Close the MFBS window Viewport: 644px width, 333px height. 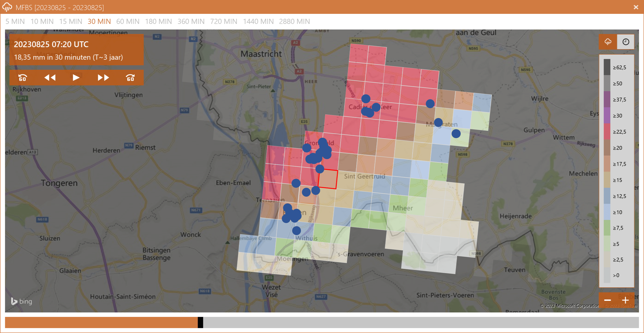pyautogui.click(x=636, y=7)
